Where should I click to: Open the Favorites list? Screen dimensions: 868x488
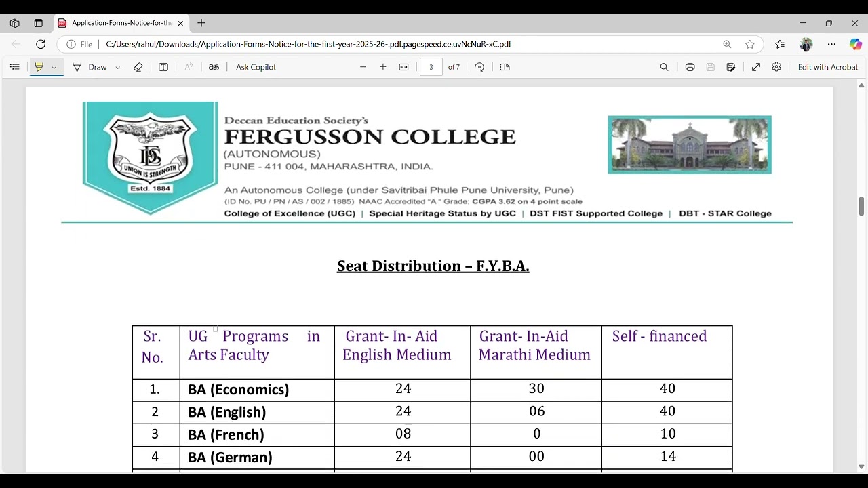[x=780, y=44]
